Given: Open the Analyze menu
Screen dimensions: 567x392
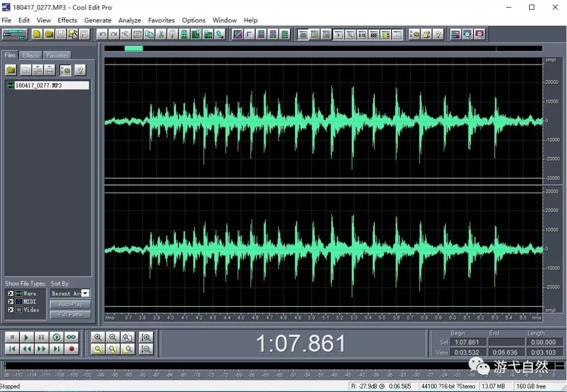Looking at the screenshot, I should 130,20.
